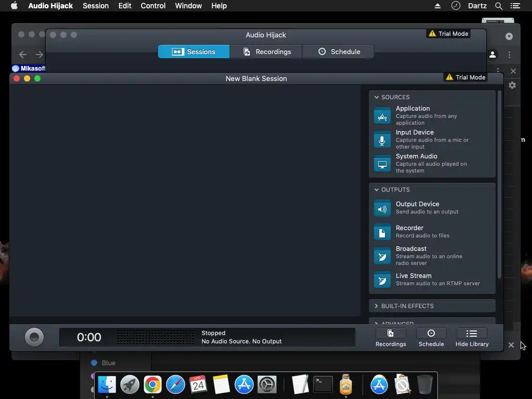Open the Trash in the Dock
Viewport: 532px width, 399px height.
[425, 384]
